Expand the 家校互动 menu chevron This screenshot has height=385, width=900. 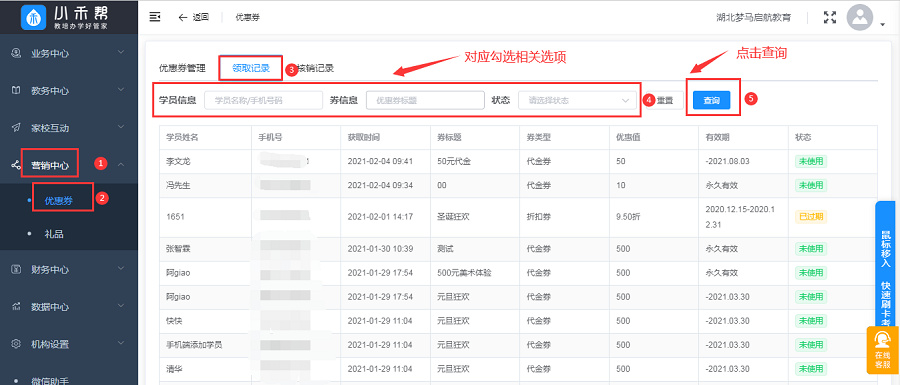click(121, 127)
